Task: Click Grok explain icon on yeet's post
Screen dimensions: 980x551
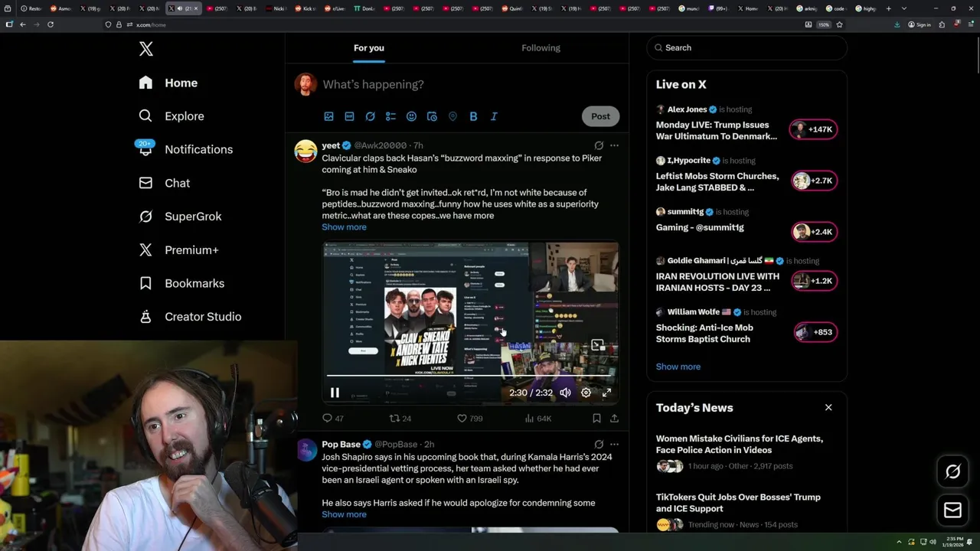Action: (599, 145)
